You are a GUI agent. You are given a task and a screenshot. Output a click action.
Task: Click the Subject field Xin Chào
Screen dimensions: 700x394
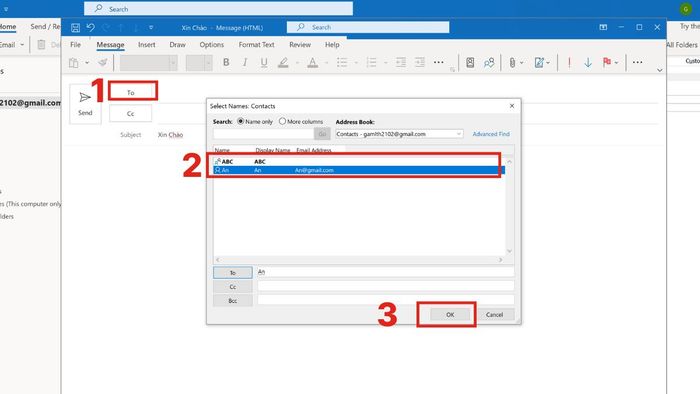point(170,135)
